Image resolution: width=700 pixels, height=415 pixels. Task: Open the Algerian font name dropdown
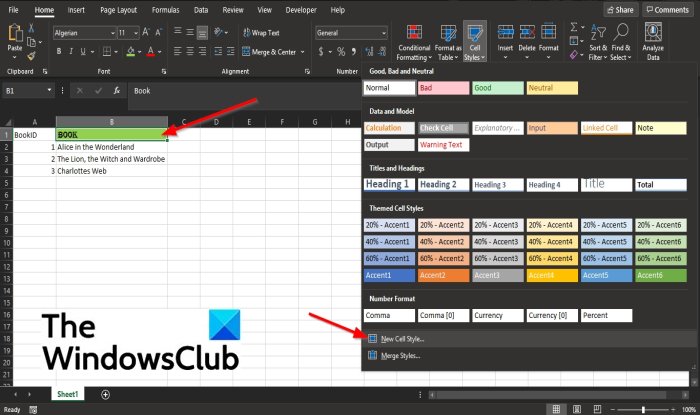(x=112, y=33)
